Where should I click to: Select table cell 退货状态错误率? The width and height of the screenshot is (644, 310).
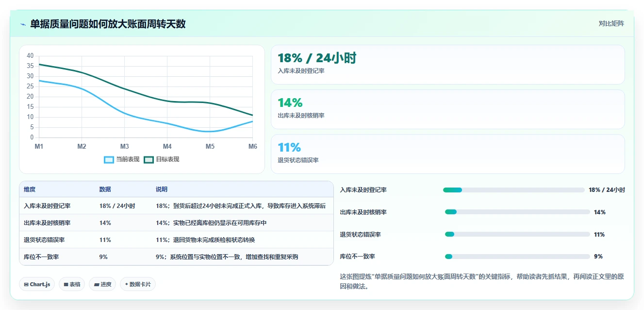(44, 240)
